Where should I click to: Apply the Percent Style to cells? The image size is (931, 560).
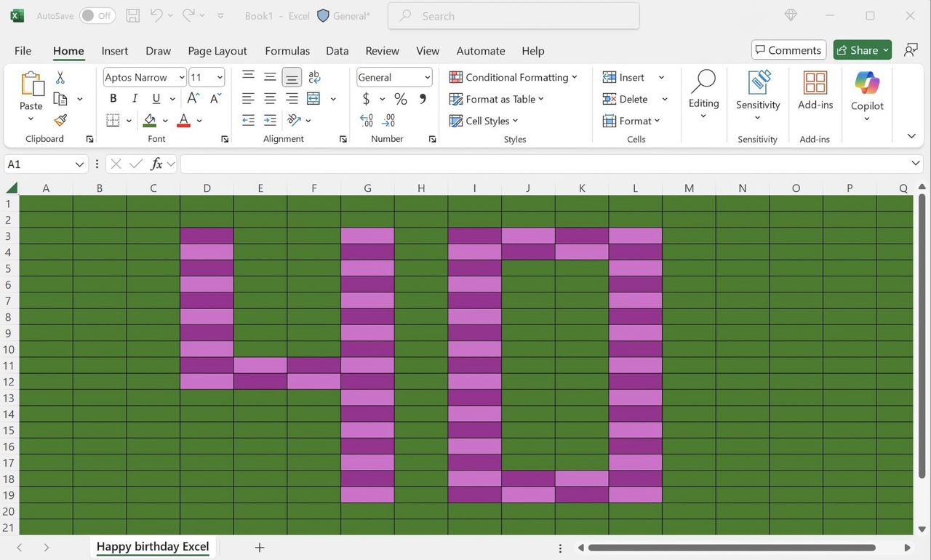click(x=399, y=99)
